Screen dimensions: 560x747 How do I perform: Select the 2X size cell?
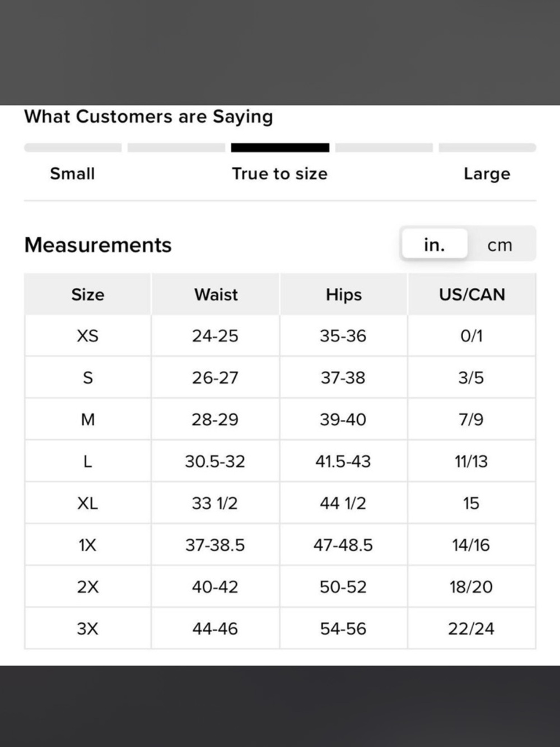point(88,587)
